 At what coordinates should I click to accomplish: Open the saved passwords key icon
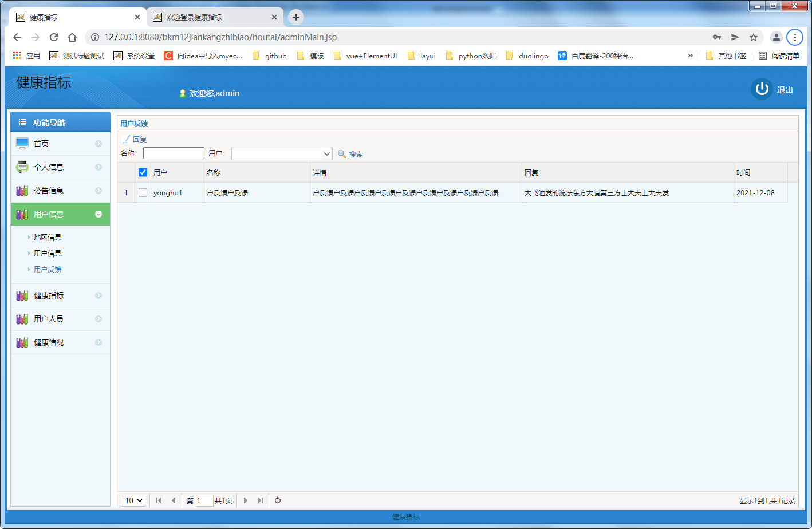[717, 37]
